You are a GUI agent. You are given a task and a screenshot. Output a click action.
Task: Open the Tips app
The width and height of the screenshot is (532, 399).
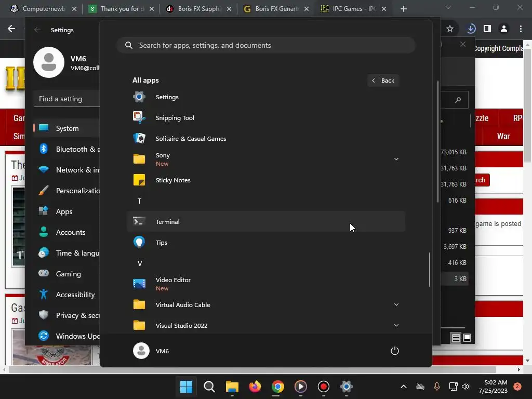pos(265,242)
